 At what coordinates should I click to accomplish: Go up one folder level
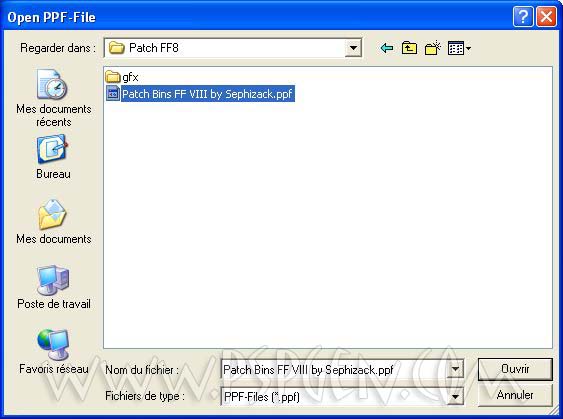tap(409, 48)
